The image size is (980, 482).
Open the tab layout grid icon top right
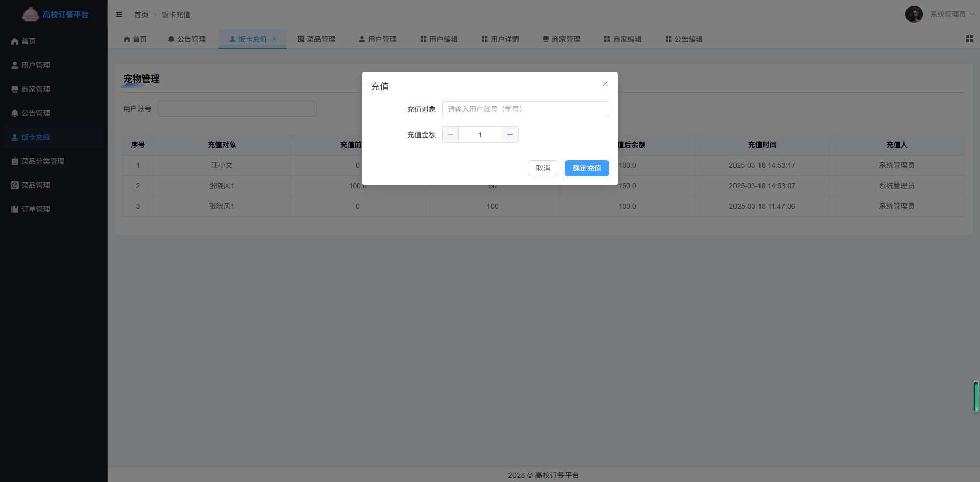tap(969, 39)
